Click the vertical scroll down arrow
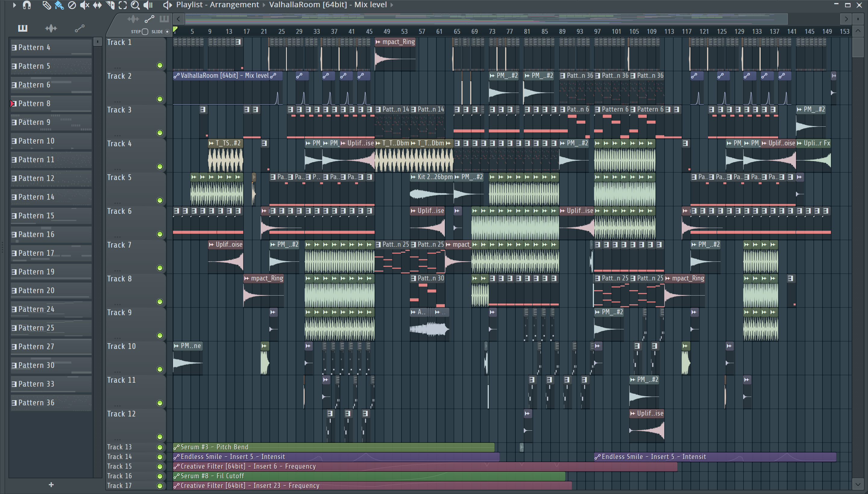The width and height of the screenshot is (868, 494). 858,484
